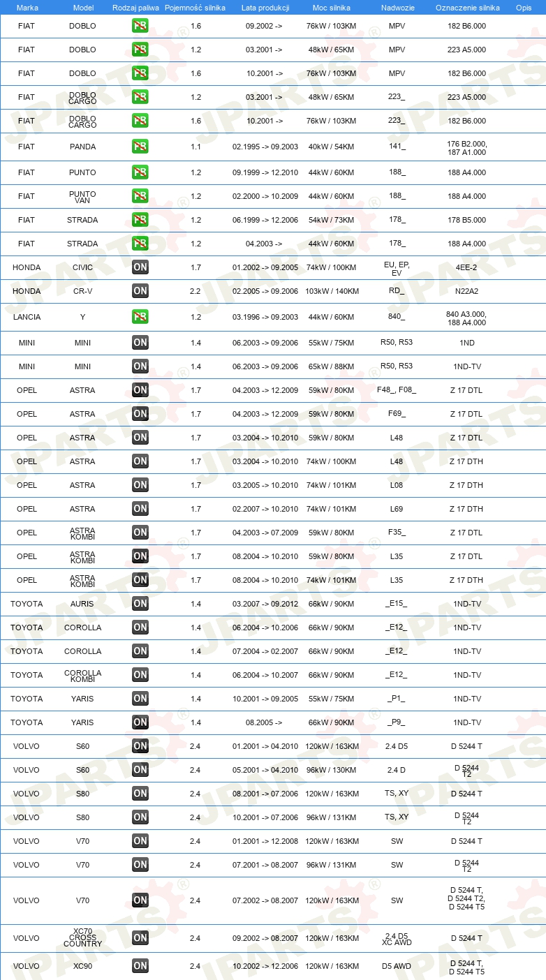Click engine code 840 A3.000, 188 A4.000
This screenshot has height=980, width=546.
click(x=467, y=318)
